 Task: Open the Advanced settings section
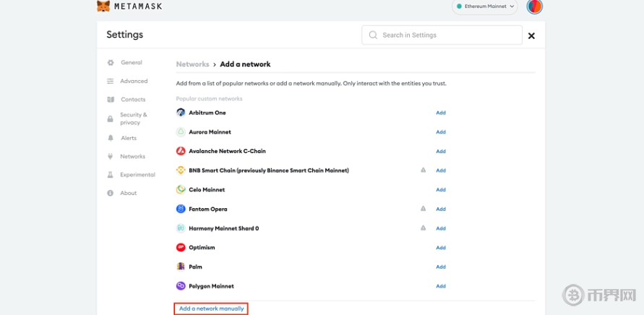(x=133, y=82)
